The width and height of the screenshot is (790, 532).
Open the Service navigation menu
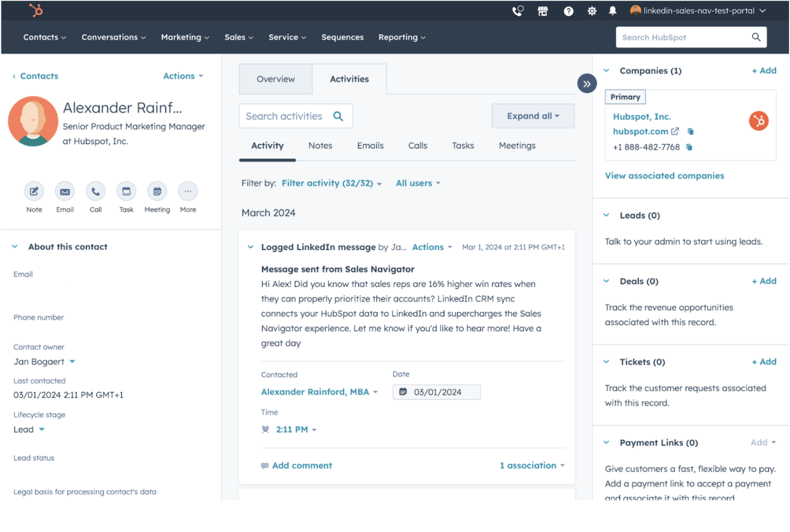[x=287, y=37]
